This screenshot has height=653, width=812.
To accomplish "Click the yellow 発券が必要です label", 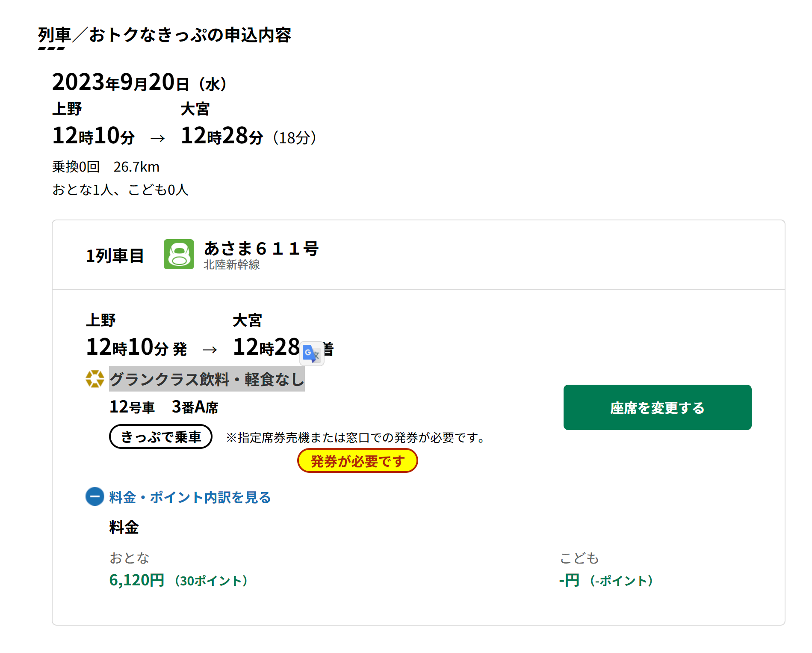I will point(357,461).
